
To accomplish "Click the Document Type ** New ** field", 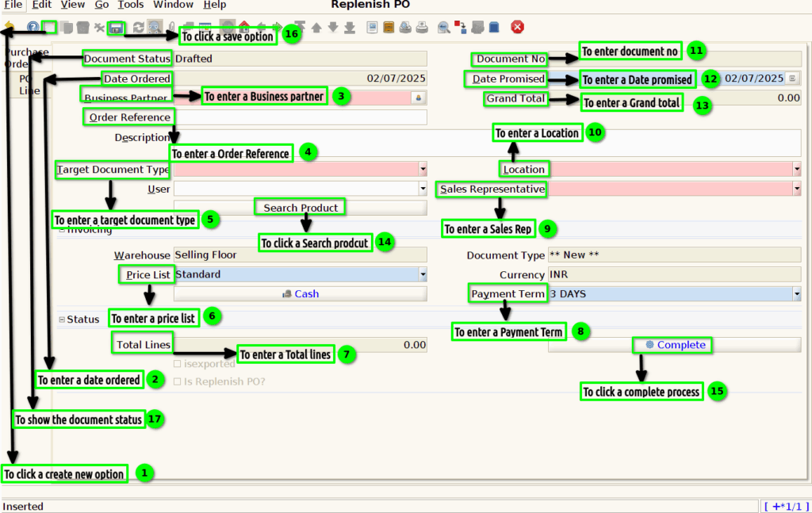I will (675, 255).
